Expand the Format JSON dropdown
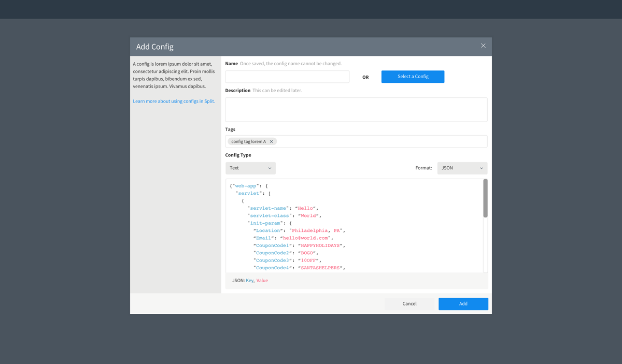The image size is (622, 364). pos(462,168)
